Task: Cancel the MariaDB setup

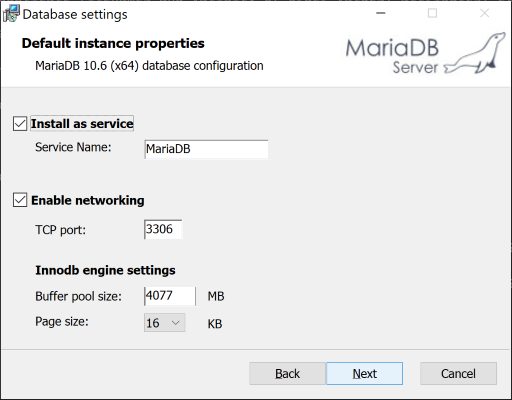Action: [x=458, y=374]
